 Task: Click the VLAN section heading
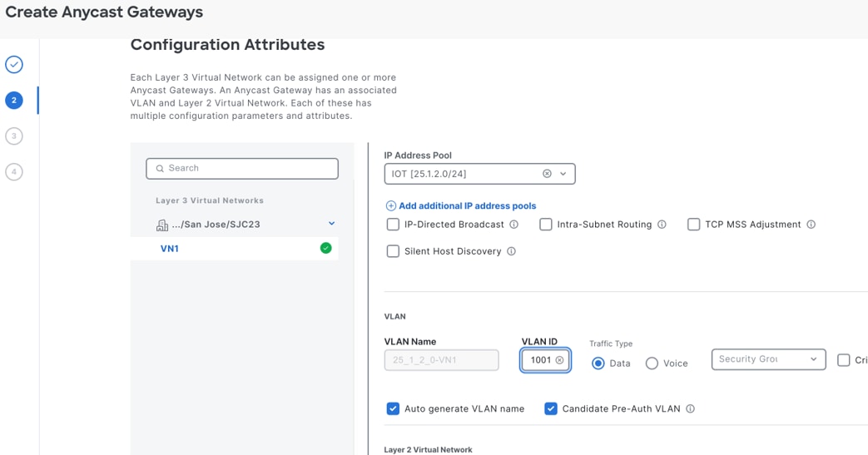(394, 317)
